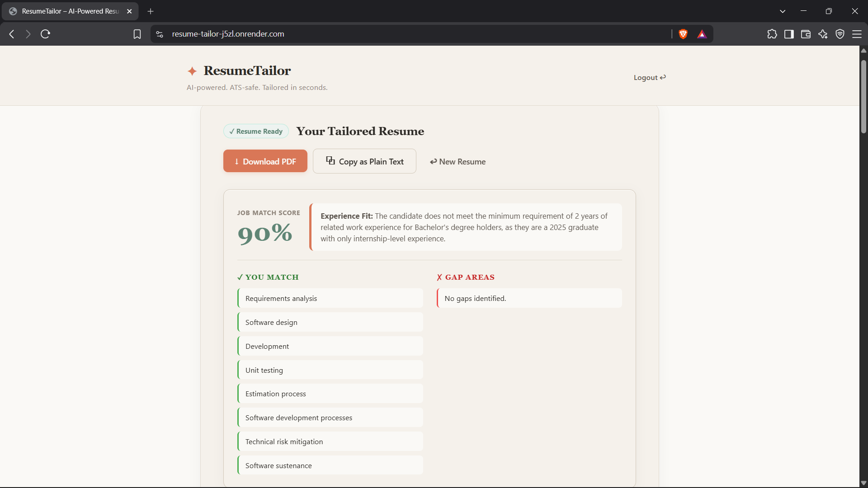868x488 pixels.
Task: Switch to the ResumeTailor tab
Action: 70,11
